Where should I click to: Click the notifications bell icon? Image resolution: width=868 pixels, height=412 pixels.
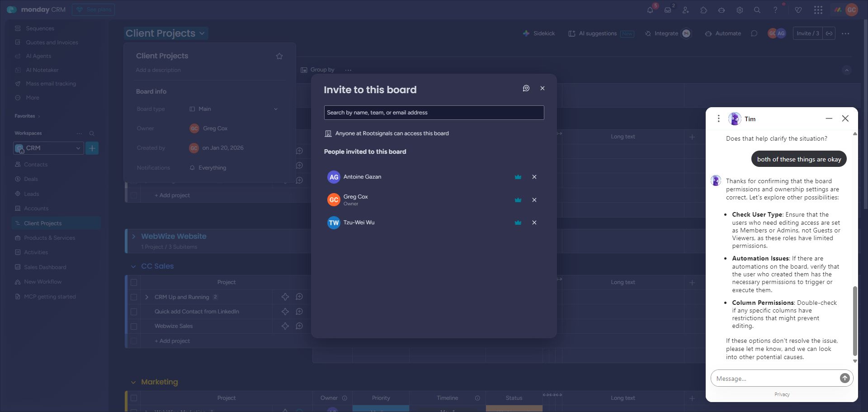650,10
